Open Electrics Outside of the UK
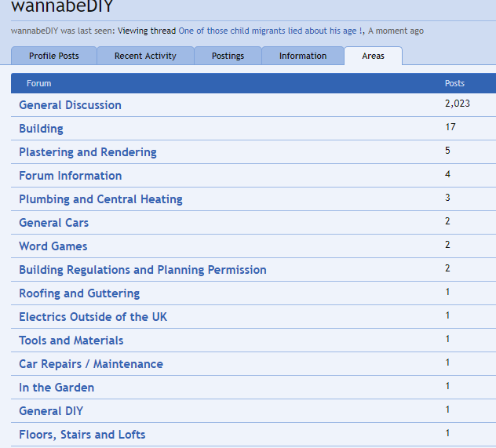496x448 pixels. tap(93, 317)
